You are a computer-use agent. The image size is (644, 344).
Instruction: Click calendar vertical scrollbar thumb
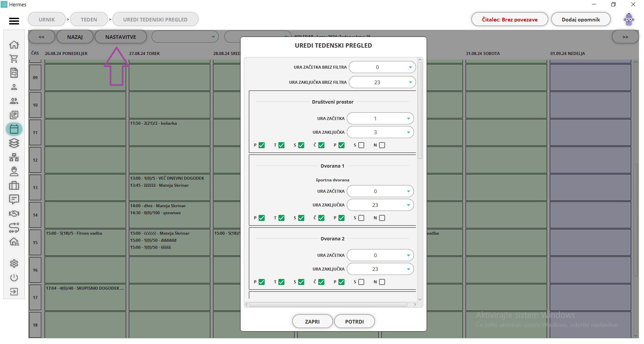coord(636,220)
